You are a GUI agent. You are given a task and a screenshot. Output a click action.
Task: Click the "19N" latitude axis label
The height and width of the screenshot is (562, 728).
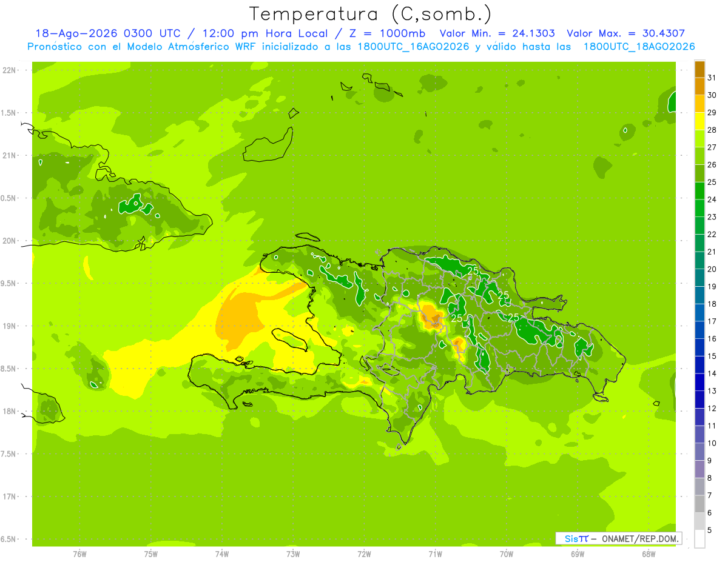coord(10,326)
